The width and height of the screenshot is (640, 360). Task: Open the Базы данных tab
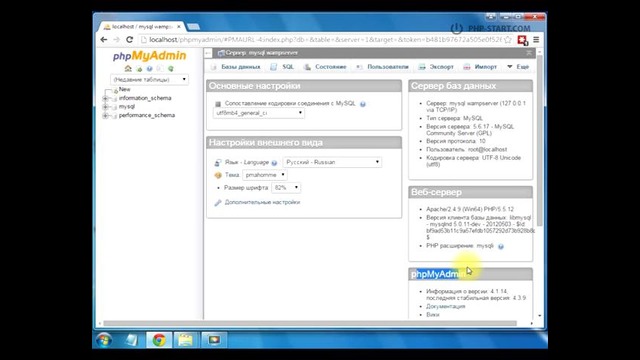tap(235, 67)
